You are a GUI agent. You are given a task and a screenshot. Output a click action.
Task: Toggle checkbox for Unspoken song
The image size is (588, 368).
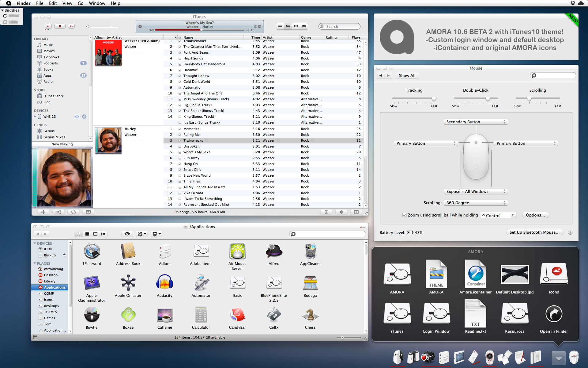pos(180,146)
